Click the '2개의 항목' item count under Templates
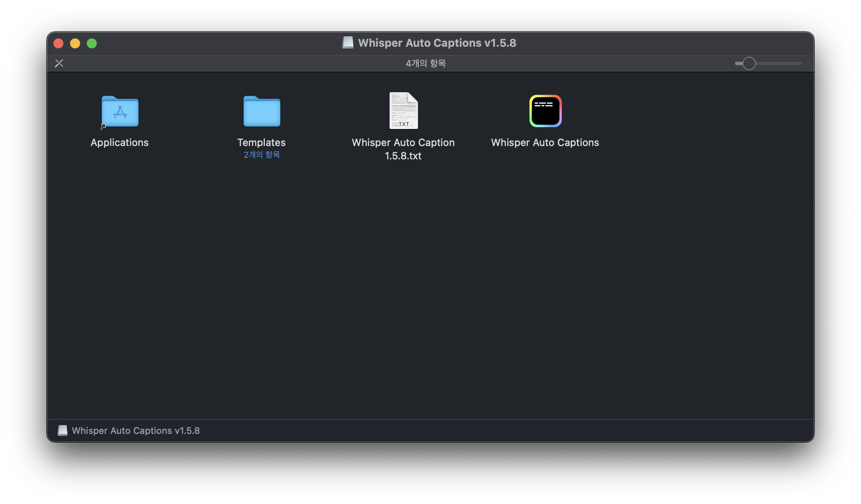The height and width of the screenshot is (504, 861). coord(262,155)
